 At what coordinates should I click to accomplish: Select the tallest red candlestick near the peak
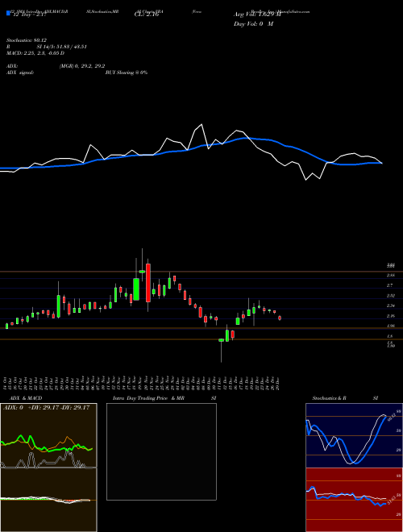pyautogui.click(x=148, y=283)
